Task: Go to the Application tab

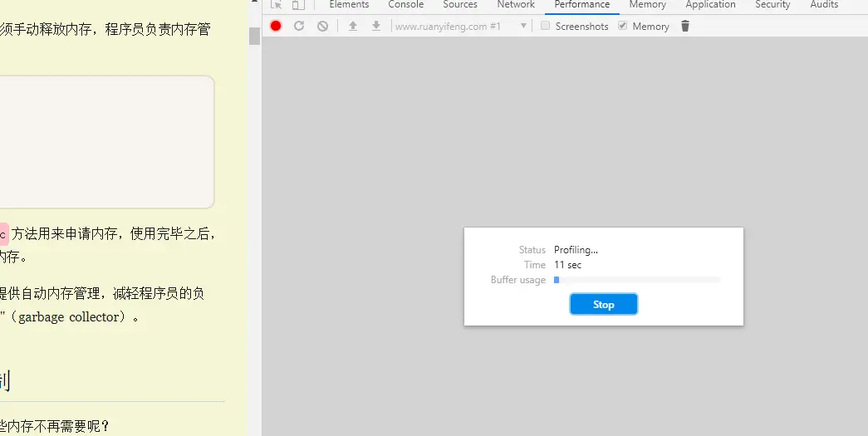Action: (711, 4)
